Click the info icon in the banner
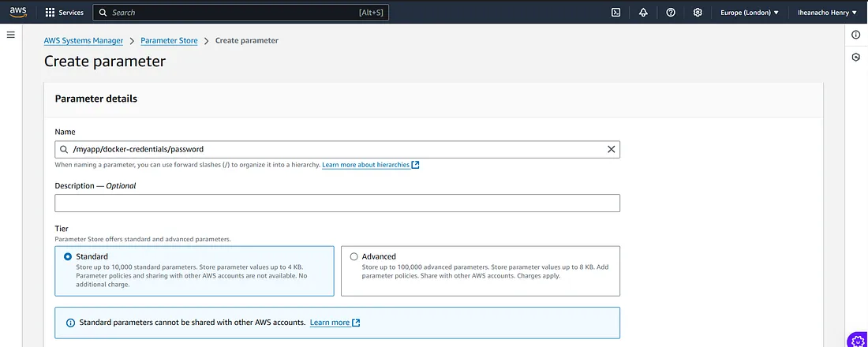The width and height of the screenshot is (868, 347). pos(70,323)
